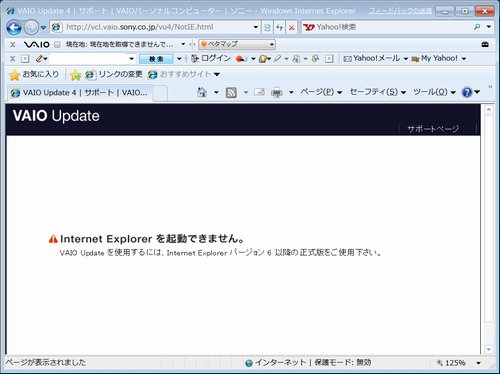Expand the address bar history dropdown
This screenshot has width=500, height=374.
tap(256, 27)
